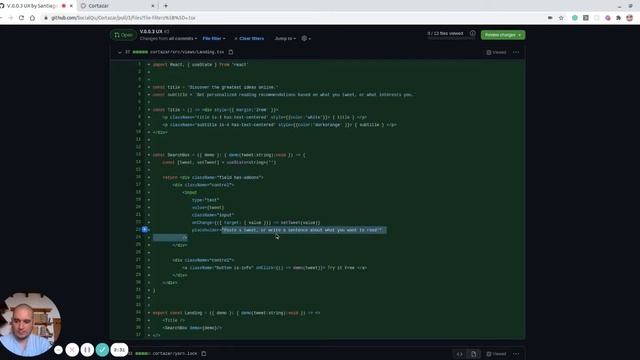Open a new browser tab
Viewport: 640px width, 360px height.
(x=166, y=6)
